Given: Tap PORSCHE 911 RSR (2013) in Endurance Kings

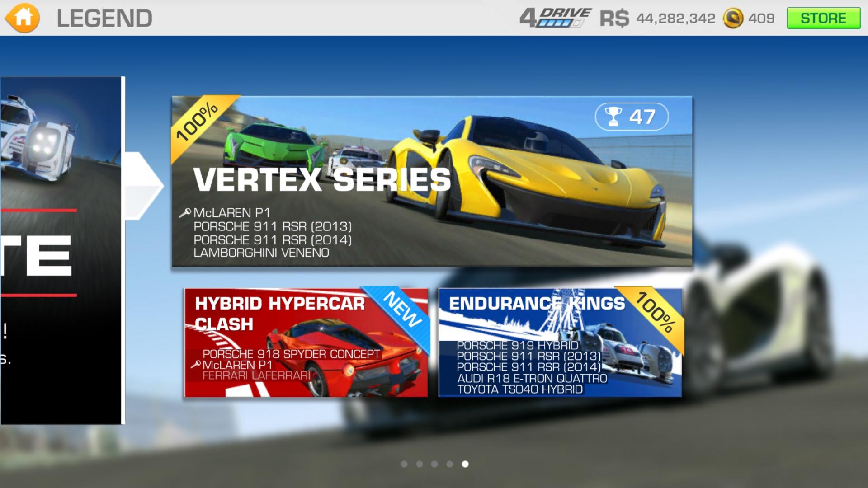Looking at the screenshot, I should [529, 356].
